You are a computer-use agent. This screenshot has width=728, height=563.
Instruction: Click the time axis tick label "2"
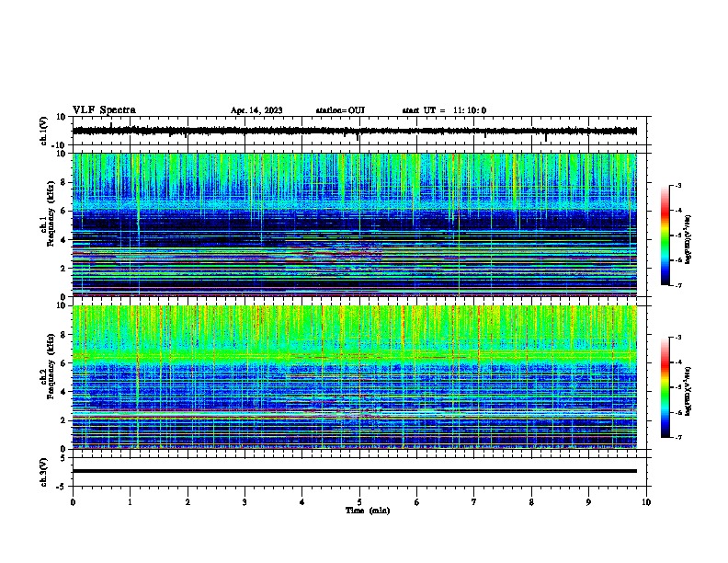[188, 502]
